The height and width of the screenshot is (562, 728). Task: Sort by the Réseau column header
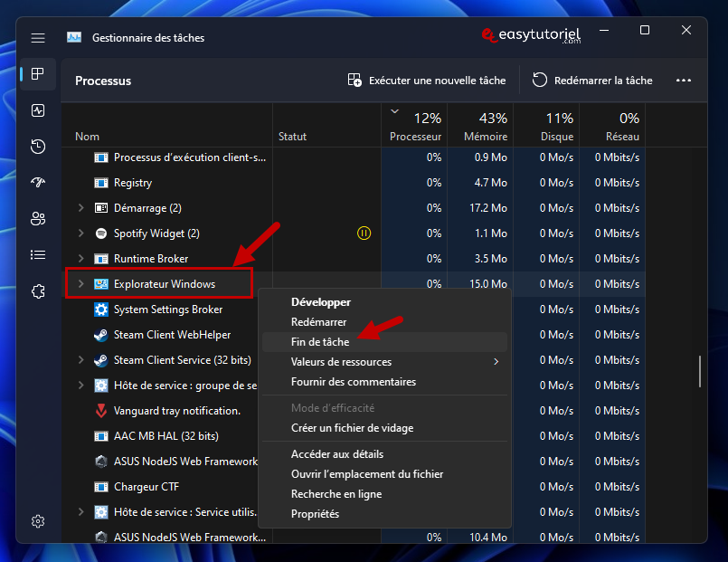[612, 126]
